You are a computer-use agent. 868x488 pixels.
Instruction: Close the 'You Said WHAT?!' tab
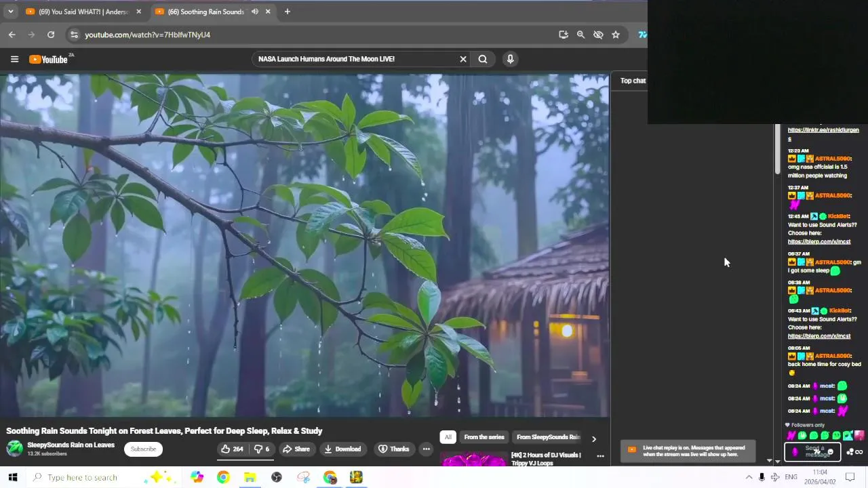(139, 12)
